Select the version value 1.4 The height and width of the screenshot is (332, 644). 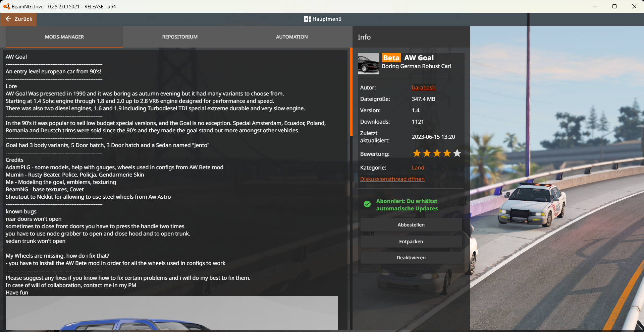click(416, 110)
